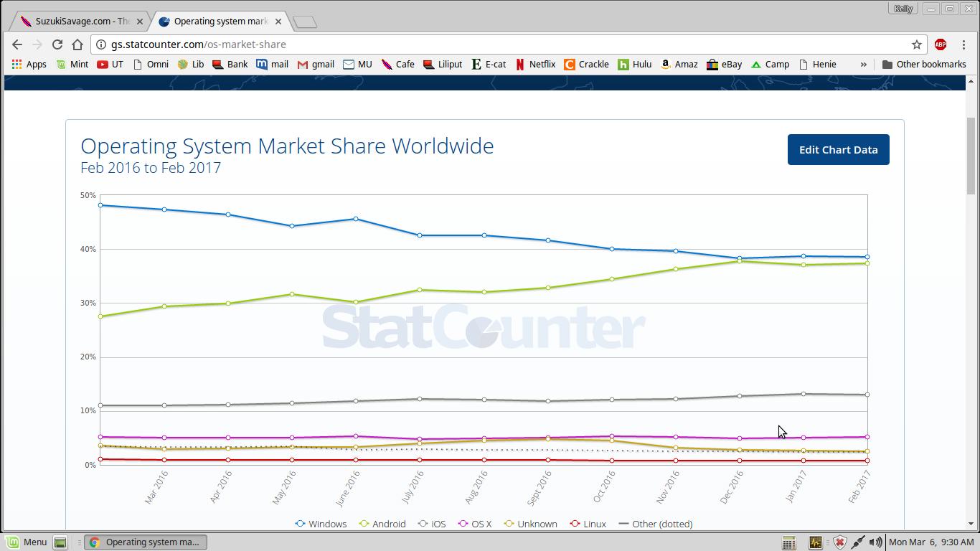Expand the hidden bookmarks overflow chevron
This screenshot has height=551, width=980.
(x=863, y=65)
